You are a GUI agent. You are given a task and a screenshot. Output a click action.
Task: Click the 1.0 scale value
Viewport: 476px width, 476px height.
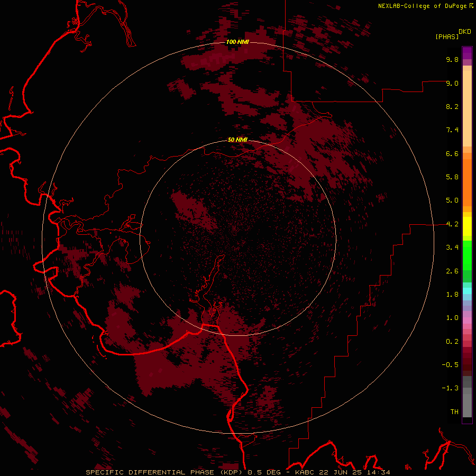pyautogui.click(x=452, y=318)
